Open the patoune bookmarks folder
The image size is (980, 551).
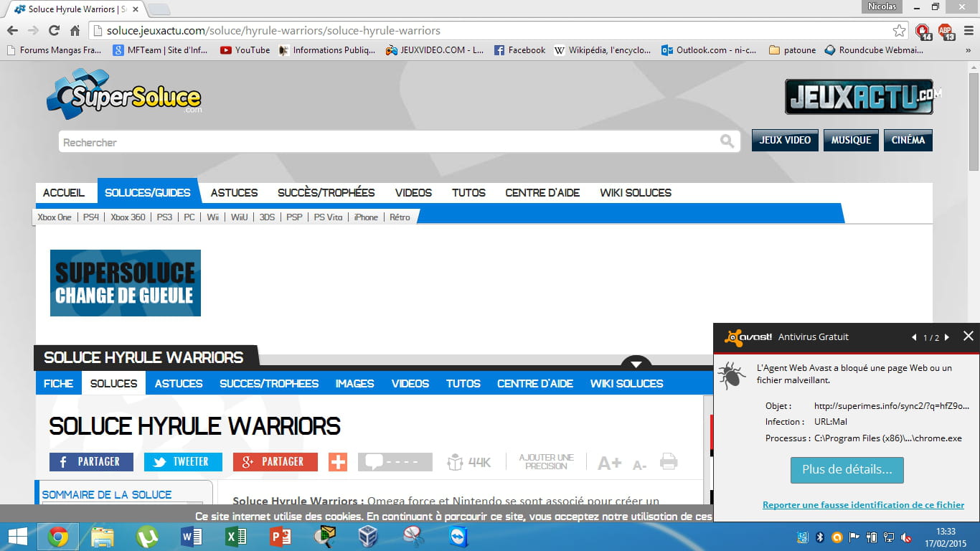(x=792, y=50)
